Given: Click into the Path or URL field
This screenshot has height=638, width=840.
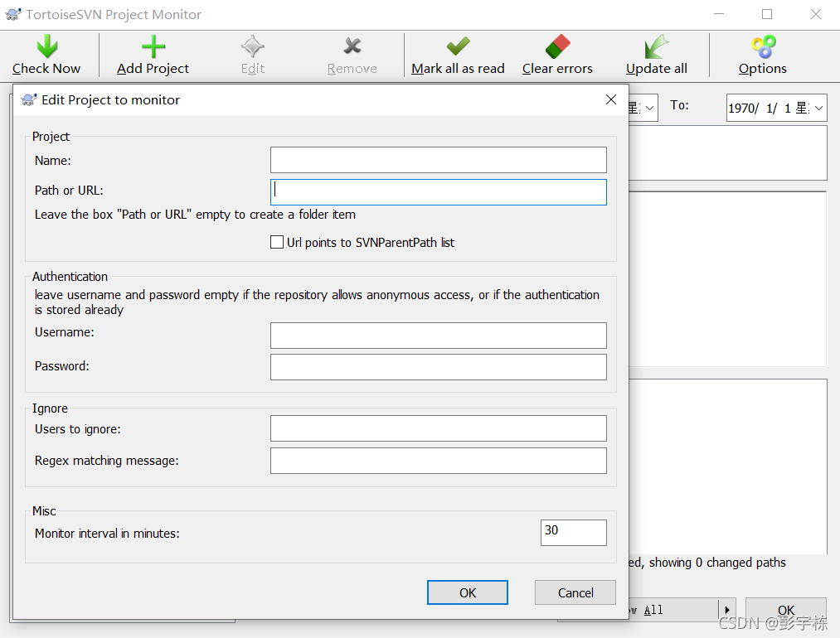Looking at the screenshot, I should tap(438, 192).
